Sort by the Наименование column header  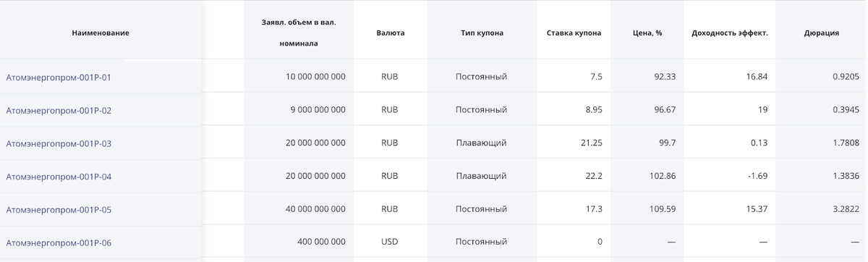(x=101, y=33)
